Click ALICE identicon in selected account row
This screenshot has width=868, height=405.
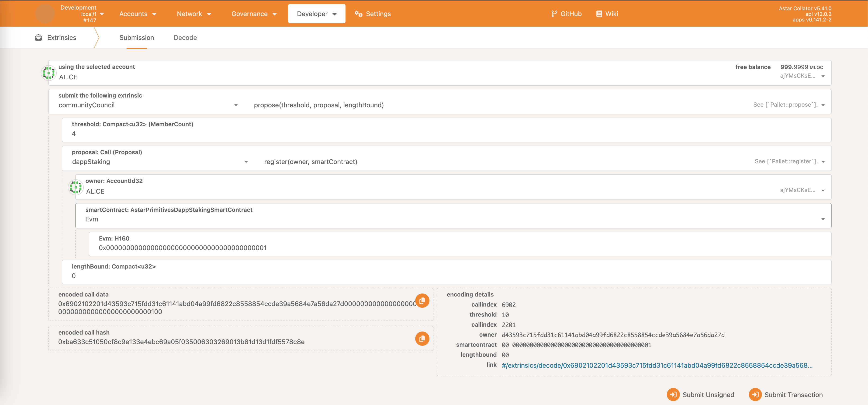[x=48, y=73]
